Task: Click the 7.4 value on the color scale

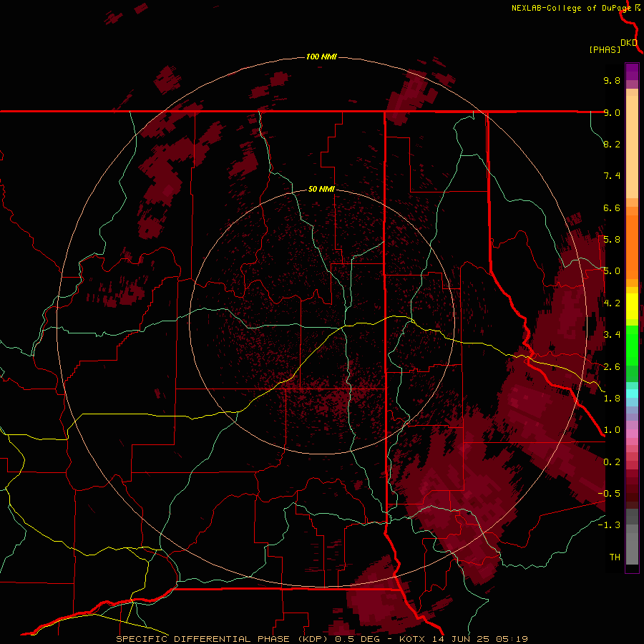Action: (x=612, y=176)
